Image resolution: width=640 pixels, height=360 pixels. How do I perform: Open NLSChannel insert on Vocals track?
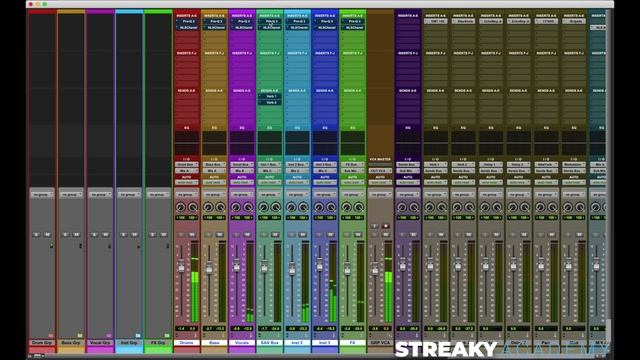[242, 27]
